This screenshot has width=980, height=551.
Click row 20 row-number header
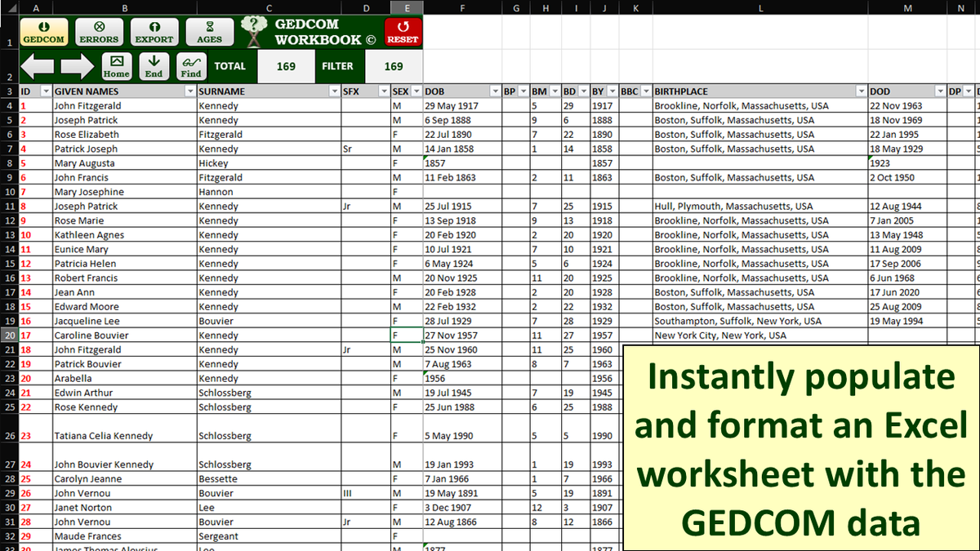(x=11, y=335)
